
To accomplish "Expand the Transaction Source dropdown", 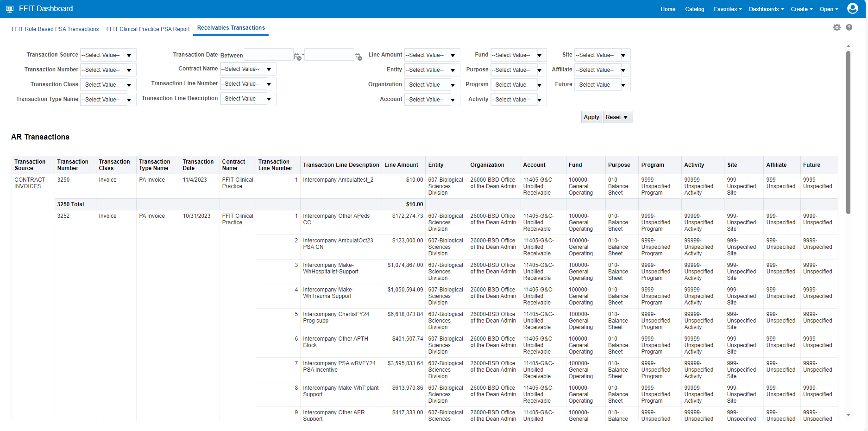I will tap(129, 55).
